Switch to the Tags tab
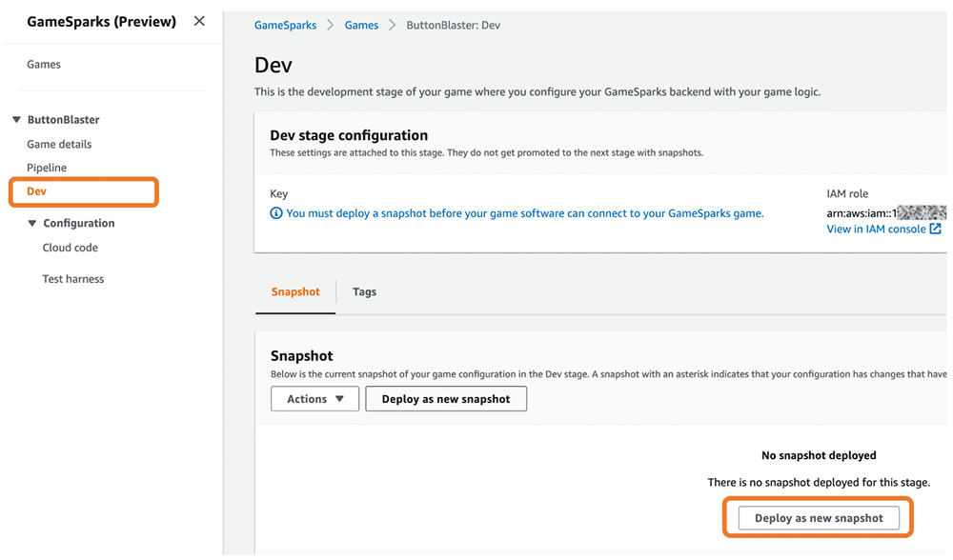Image resolution: width=953 pixels, height=560 pixels. pos(364,292)
